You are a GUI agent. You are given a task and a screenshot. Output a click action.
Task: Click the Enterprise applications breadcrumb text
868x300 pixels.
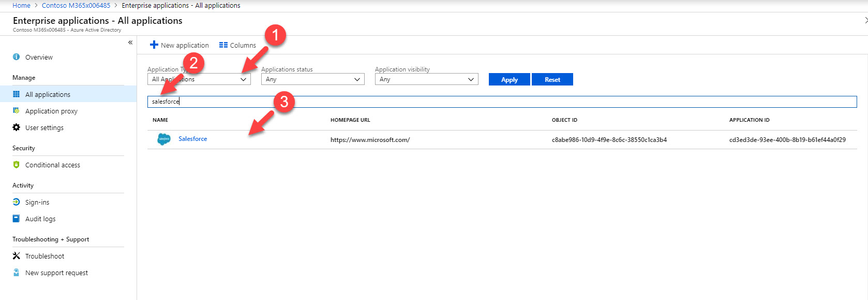coord(181,5)
